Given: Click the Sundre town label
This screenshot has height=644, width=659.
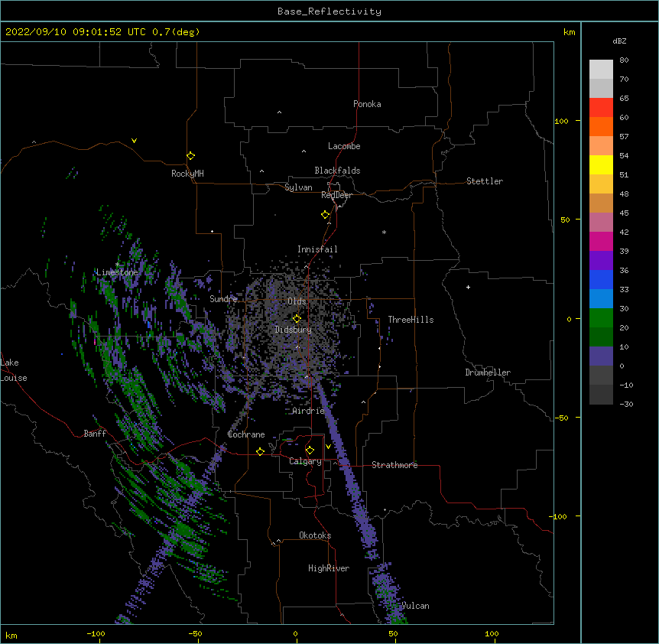Looking at the screenshot, I should [x=223, y=299].
